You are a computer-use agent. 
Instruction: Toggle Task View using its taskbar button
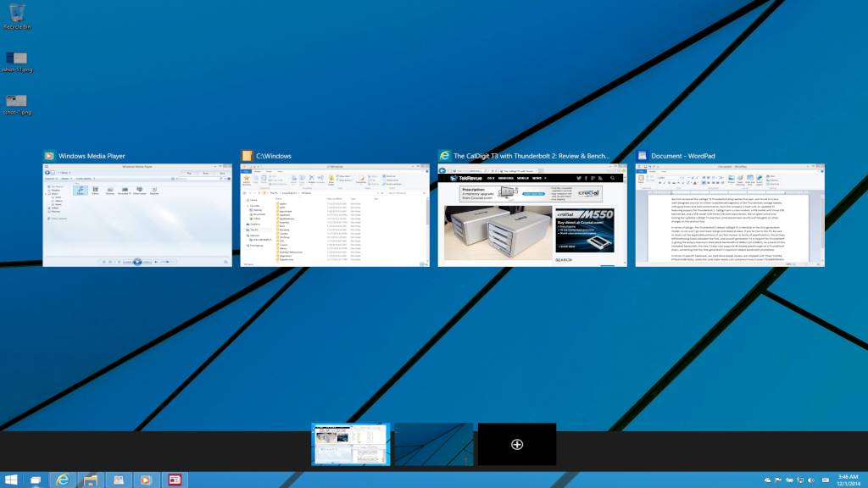(36, 480)
